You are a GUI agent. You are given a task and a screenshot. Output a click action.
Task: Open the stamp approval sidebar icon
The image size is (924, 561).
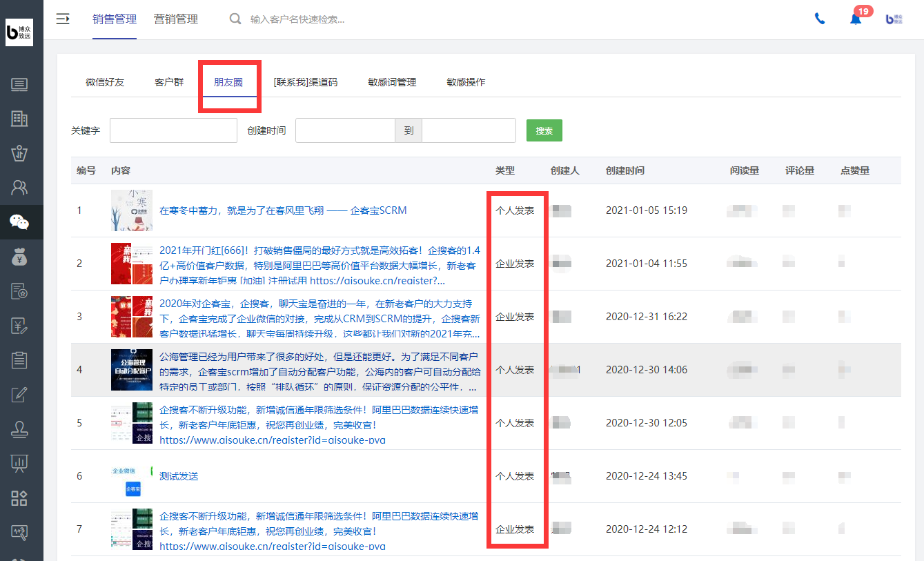(19, 429)
